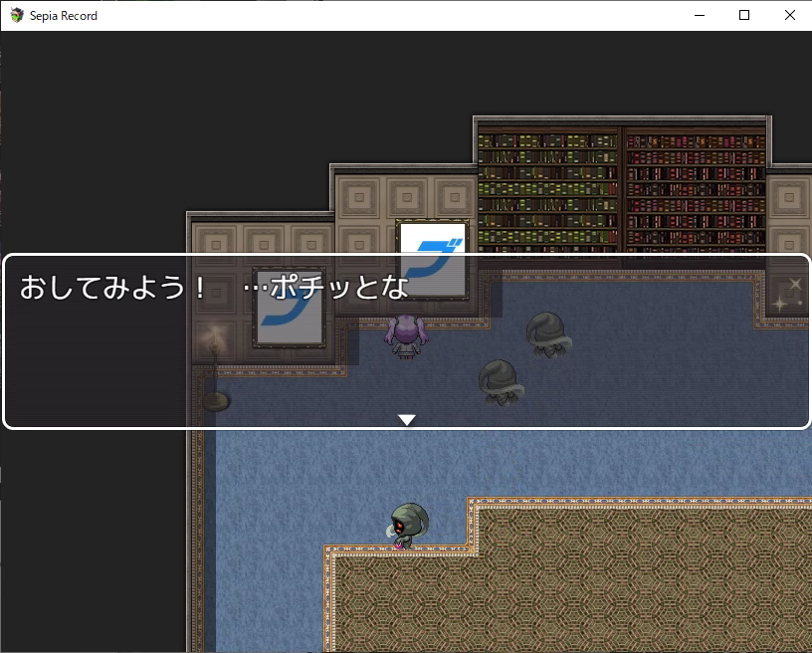Click the Sepia Record app icon
The height and width of the screenshot is (653, 812).
pyautogui.click(x=17, y=16)
